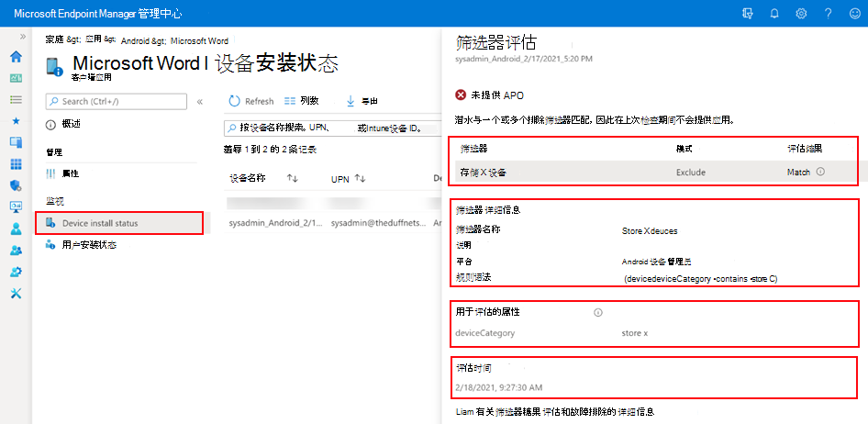This screenshot has width=868, height=424.
Task: Click the device name search box
Action: pyautogui.click(x=332, y=128)
